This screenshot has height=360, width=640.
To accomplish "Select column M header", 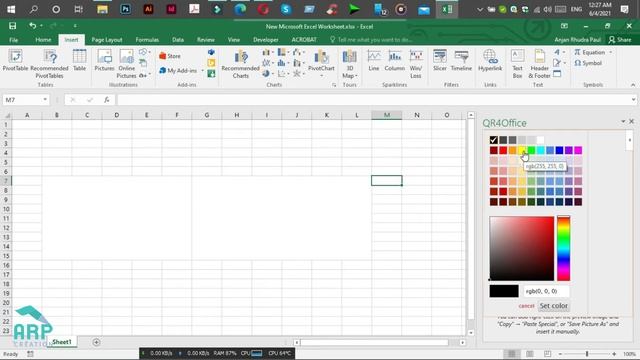I will coord(387,115).
